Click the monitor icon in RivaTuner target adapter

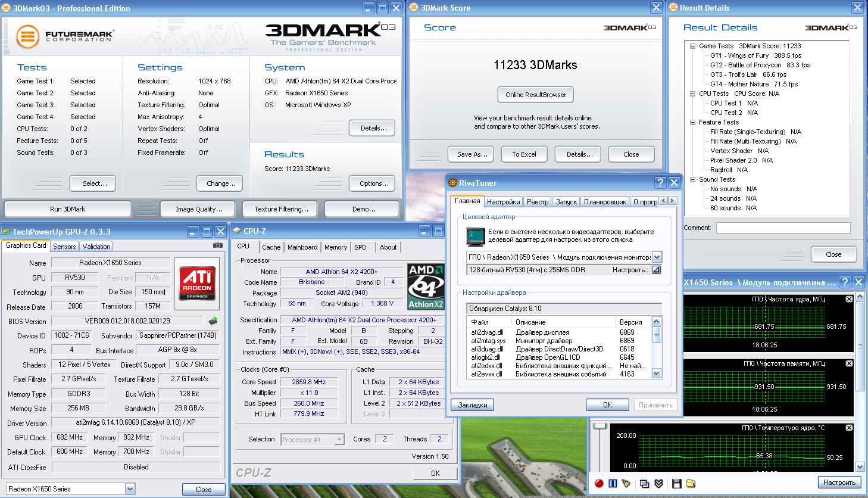point(475,236)
